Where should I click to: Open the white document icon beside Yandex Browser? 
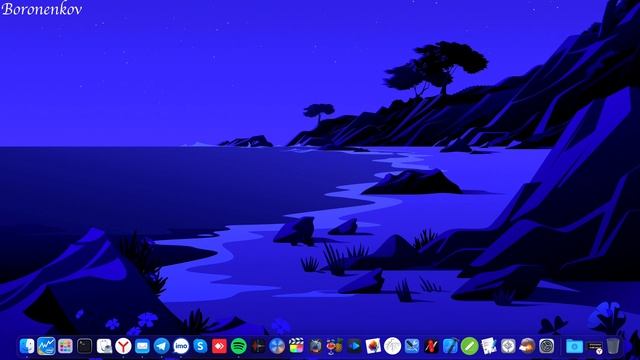point(104,346)
